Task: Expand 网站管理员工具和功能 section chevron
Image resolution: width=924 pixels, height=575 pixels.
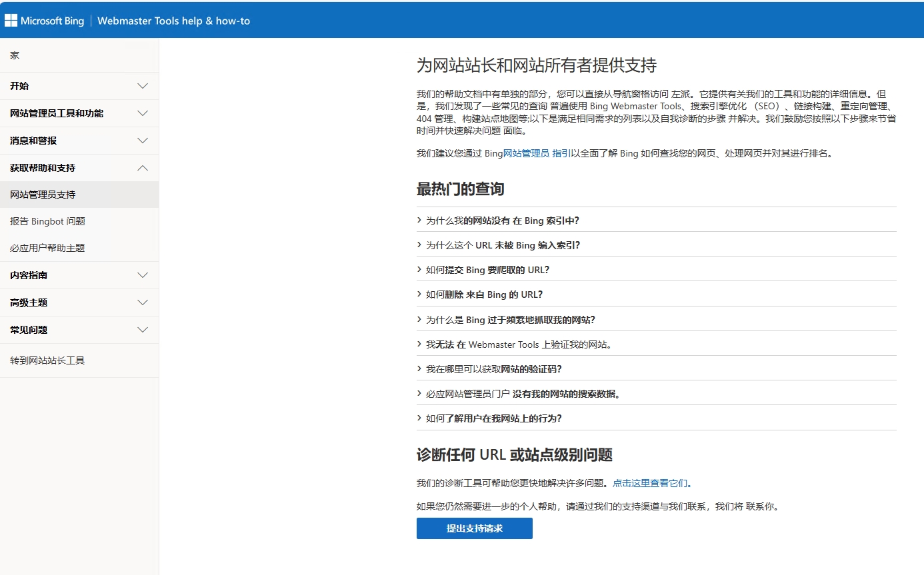Action: click(143, 113)
